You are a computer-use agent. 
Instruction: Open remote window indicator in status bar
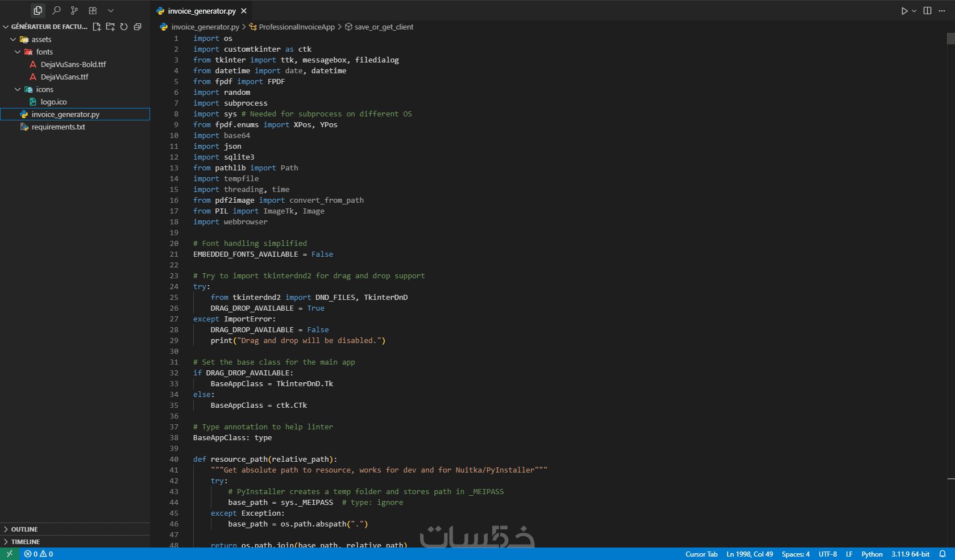click(x=9, y=554)
